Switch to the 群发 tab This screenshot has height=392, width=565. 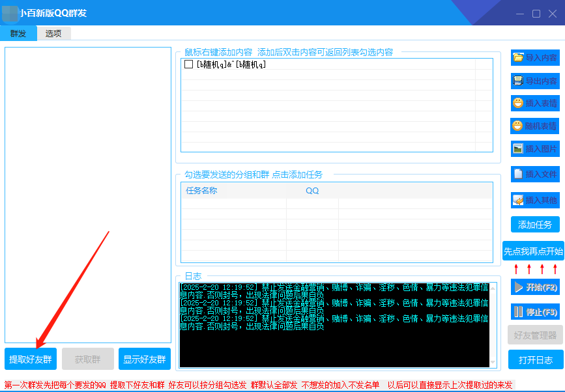18,33
